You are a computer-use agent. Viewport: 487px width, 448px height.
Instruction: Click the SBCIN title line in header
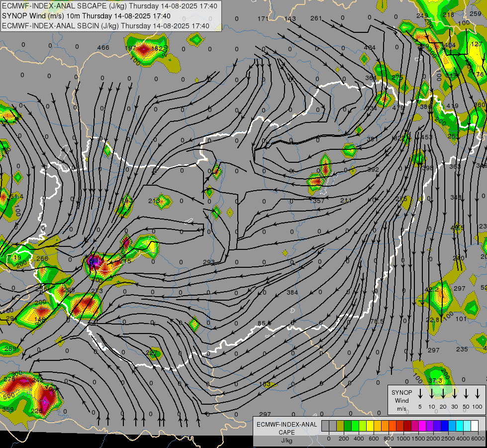point(105,26)
